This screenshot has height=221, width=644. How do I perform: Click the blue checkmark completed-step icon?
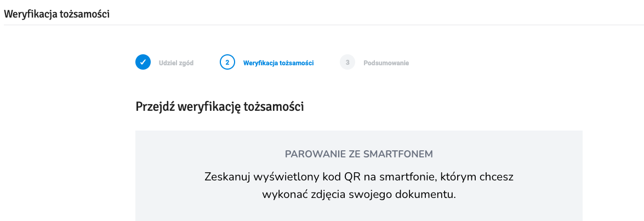coord(143,63)
